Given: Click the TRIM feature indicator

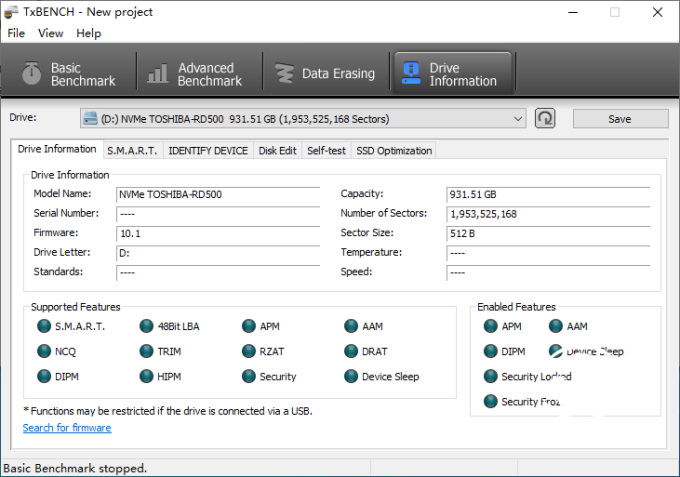Looking at the screenshot, I should click(x=146, y=351).
